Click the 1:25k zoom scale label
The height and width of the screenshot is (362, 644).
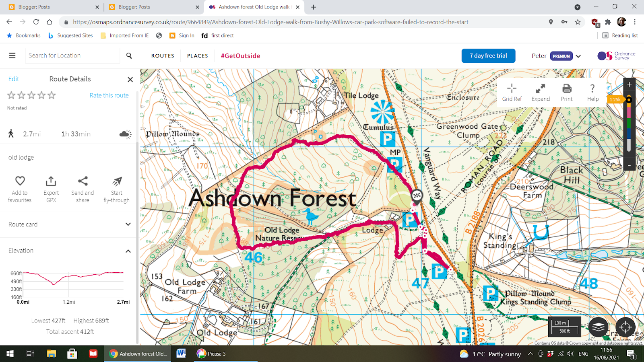[615, 100]
